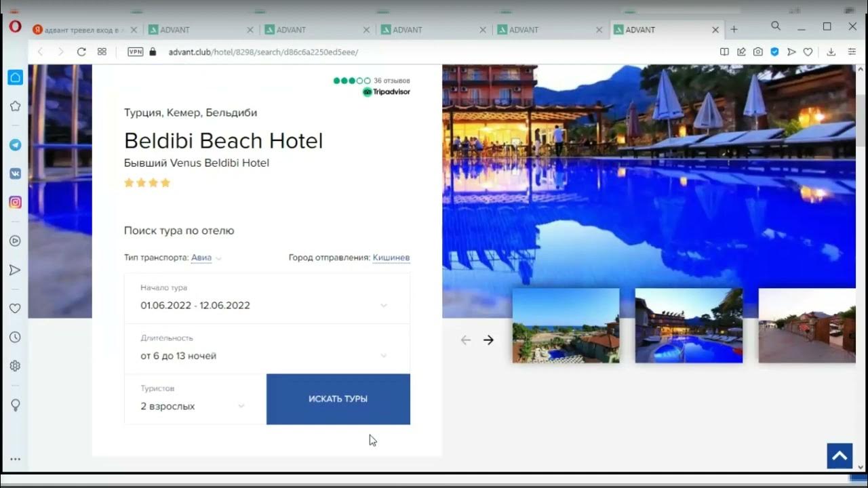Open the Speed Dial grid icon
The image size is (868, 488).
pyautogui.click(x=102, y=52)
